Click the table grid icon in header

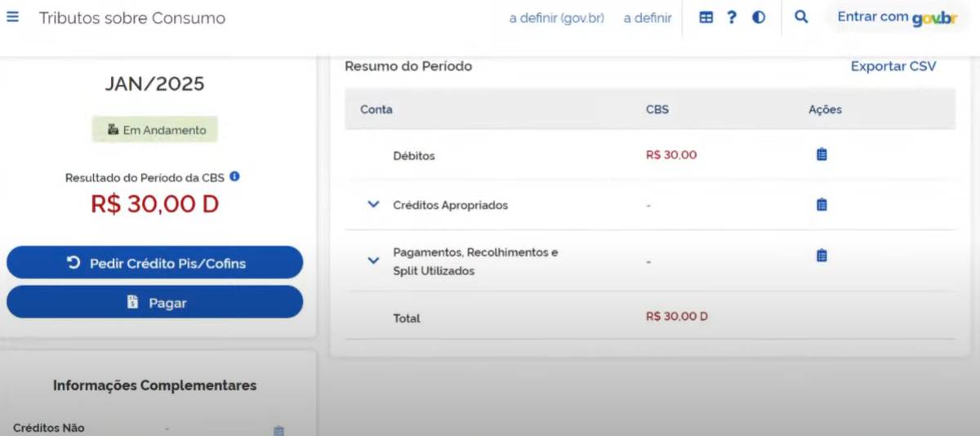[706, 17]
